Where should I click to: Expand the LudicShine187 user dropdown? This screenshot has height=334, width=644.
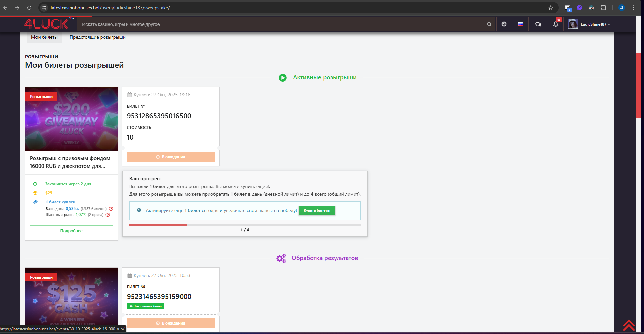pos(589,24)
